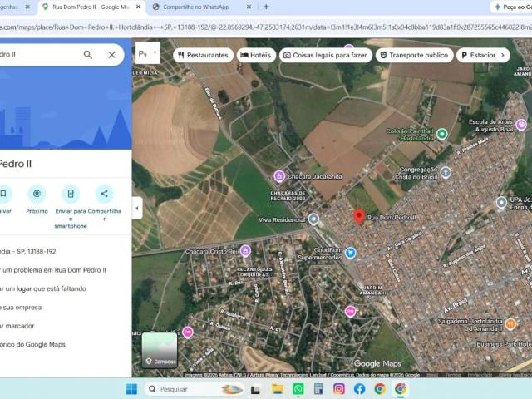
Task: Open Facebook from the taskbar
Action: [359, 389]
